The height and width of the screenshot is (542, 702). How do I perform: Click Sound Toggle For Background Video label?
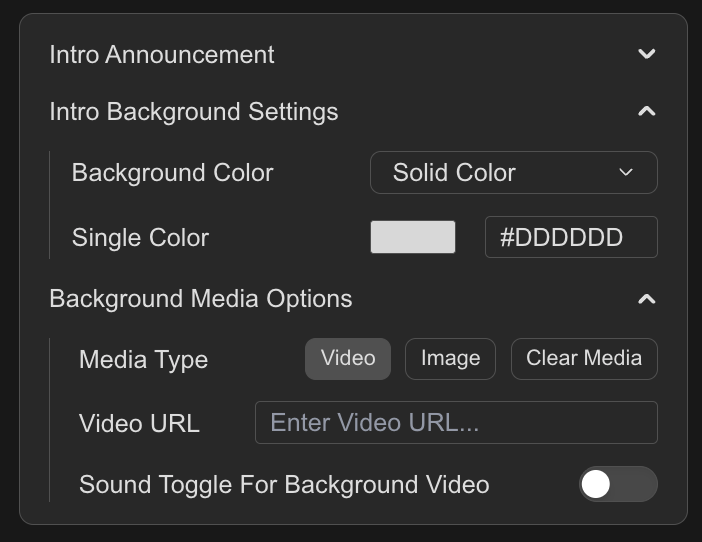tap(284, 485)
